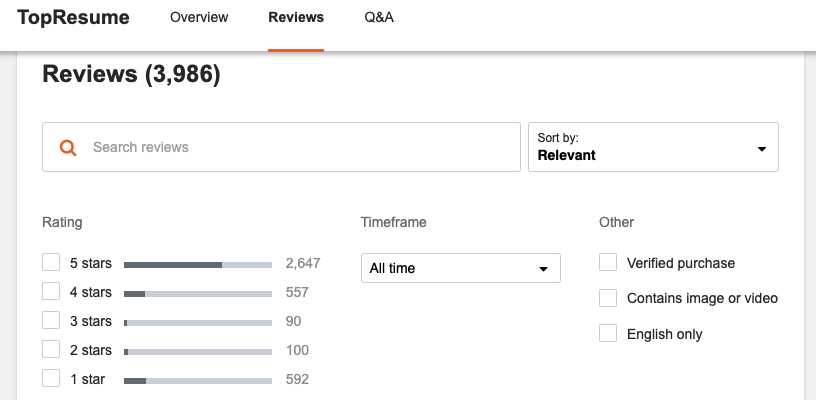Toggle the English only checkbox
The width and height of the screenshot is (816, 400).
tap(608, 333)
